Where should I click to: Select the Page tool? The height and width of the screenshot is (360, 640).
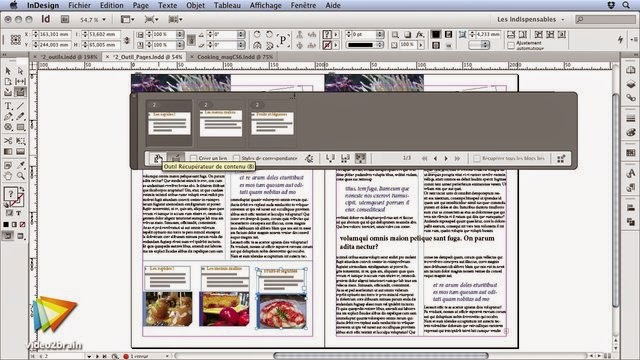pos(8,82)
